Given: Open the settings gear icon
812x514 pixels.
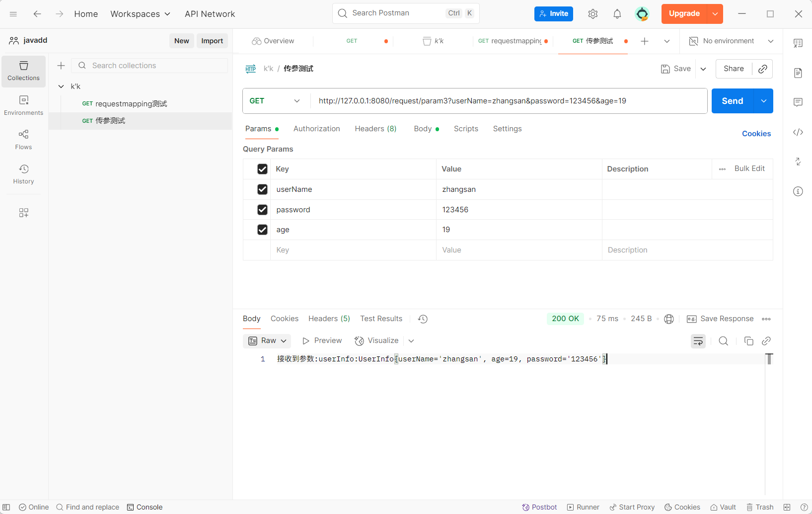Looking at the screenshot, I should pos(592,14).
